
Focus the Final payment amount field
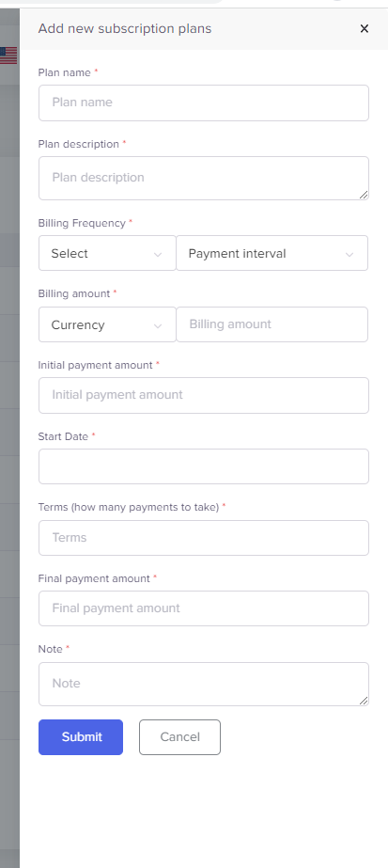pos(204,608)
